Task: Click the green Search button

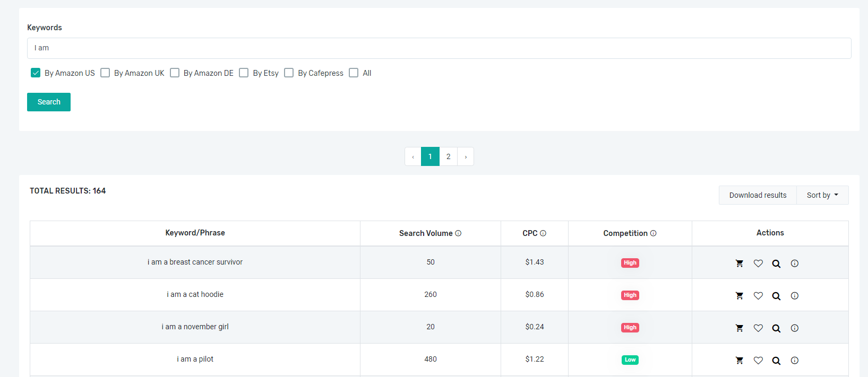Action: click(x=49, y=102)
